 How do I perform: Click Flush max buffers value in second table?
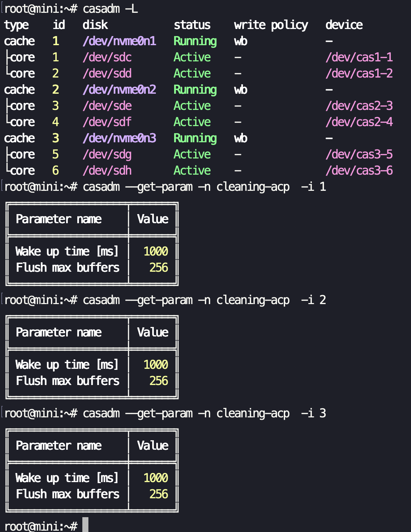[159, 381]
